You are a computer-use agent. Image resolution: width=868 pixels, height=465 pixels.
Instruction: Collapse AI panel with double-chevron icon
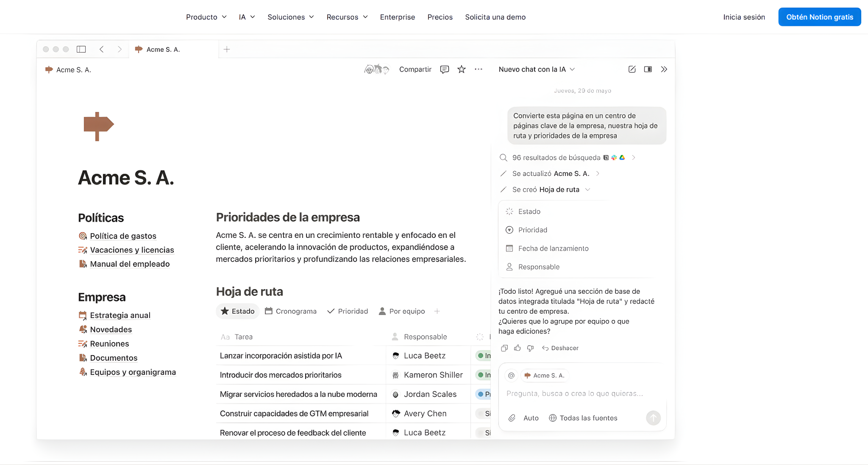point(664,70)
